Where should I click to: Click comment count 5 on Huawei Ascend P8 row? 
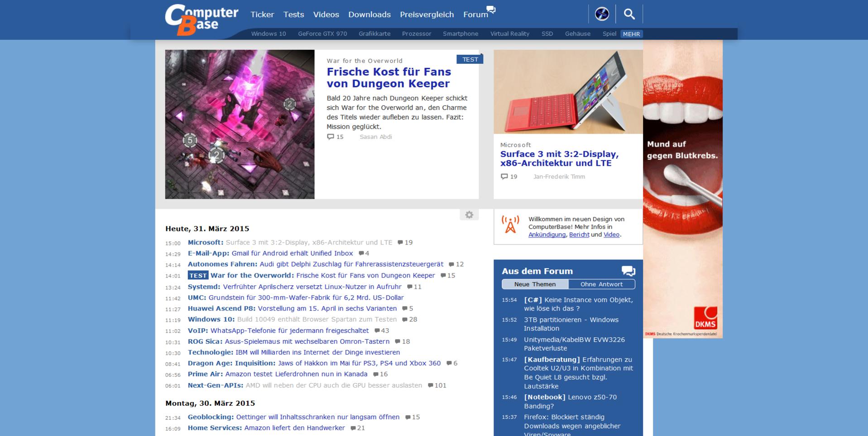(408, 309)
